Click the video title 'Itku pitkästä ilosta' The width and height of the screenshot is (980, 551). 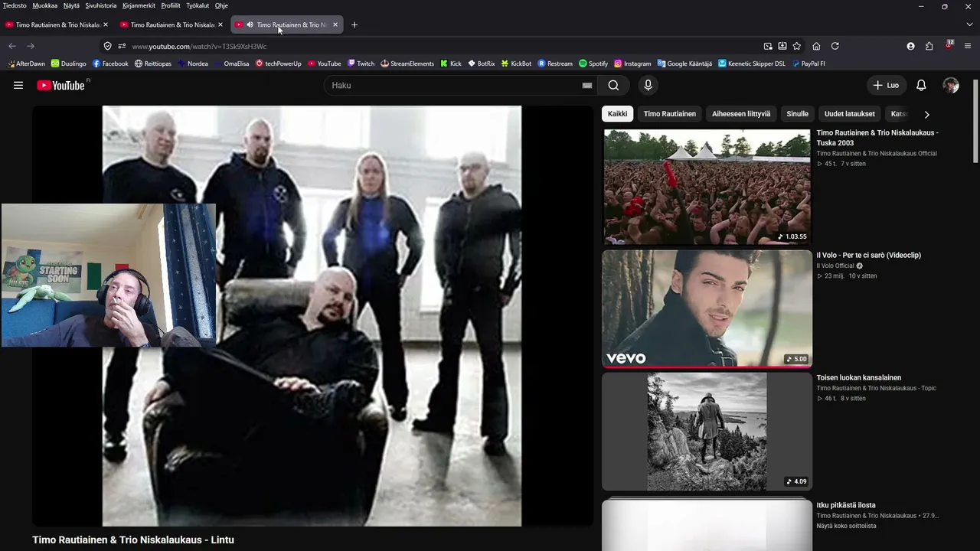coord(846,505)
